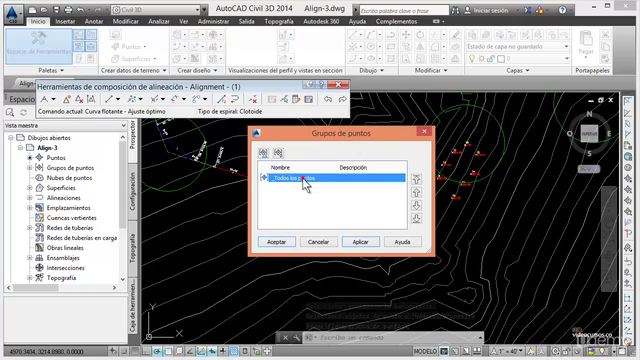Click the reverse sub-entity direction tool
This screenshot has width=640, height=360.
coord(235,99)
